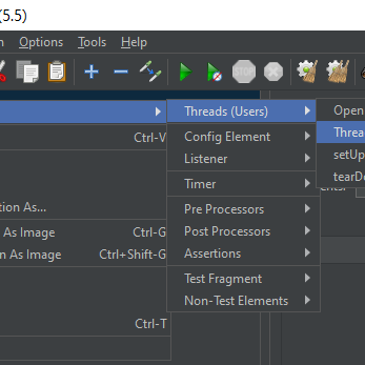Click the Toggle enable/disable icon
Viewport: 365px width, 365px height.
click(150, 71)
